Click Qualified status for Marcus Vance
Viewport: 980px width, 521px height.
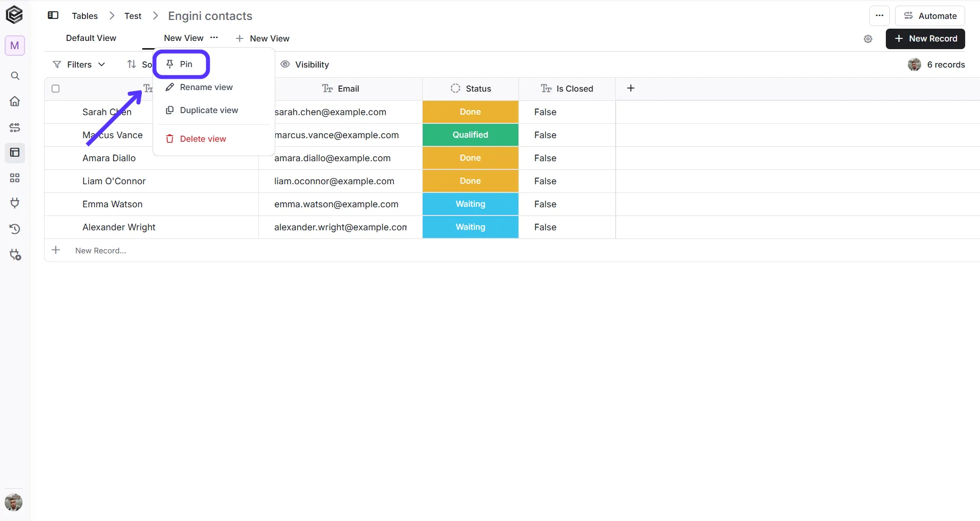point(470,135)
